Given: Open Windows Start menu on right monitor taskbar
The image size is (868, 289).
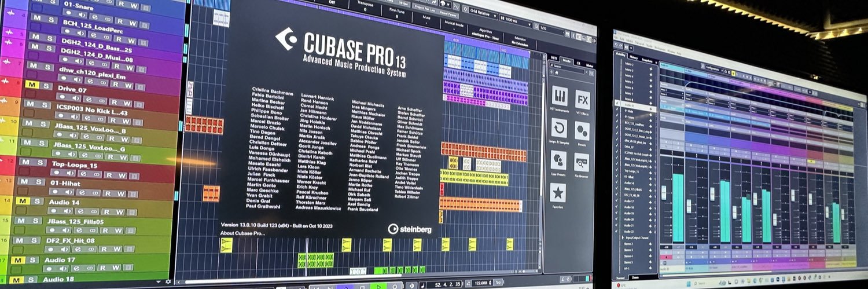Looking at the screenshot, I should [x=689, y=284].
